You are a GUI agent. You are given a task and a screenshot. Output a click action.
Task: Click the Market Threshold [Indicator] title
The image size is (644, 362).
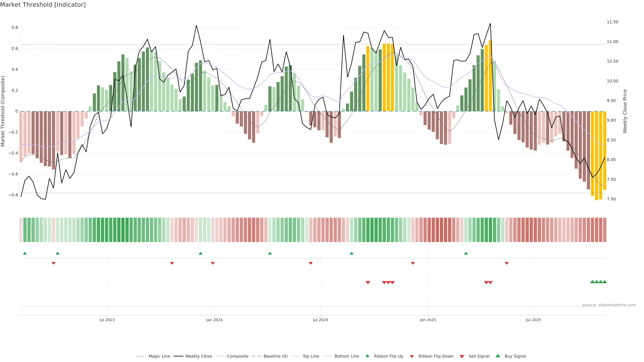43,5
